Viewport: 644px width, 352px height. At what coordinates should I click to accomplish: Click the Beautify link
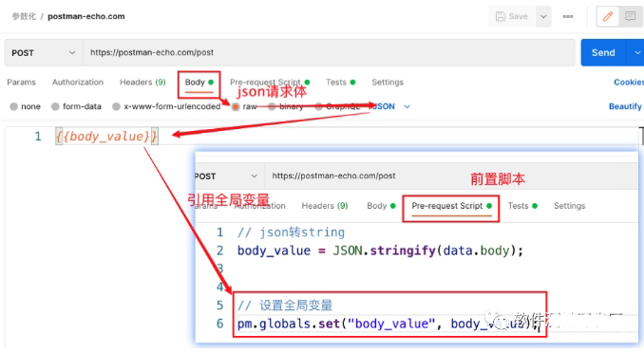click(x=625, y=106)
